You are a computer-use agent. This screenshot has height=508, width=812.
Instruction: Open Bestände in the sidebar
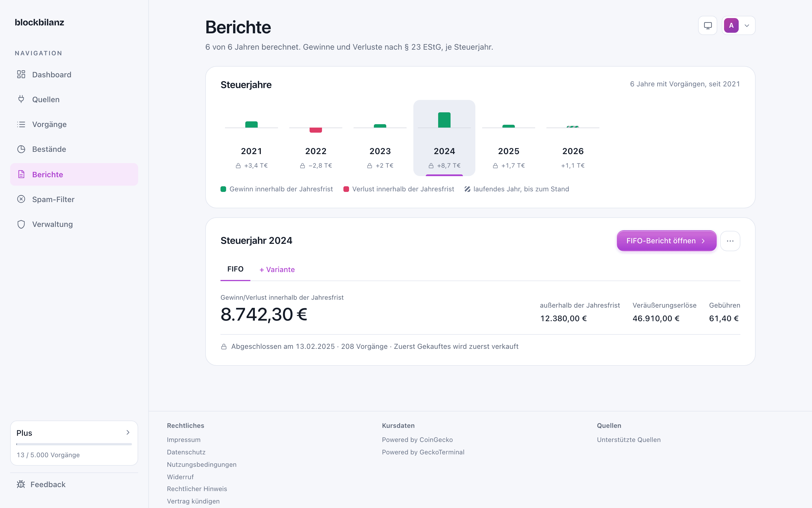click(74, 149)
